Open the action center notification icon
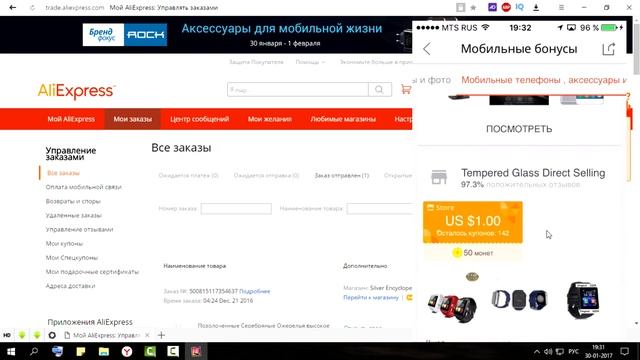Image resolution: width=640 pixels, height=360 pixels. tap(624, 351)
